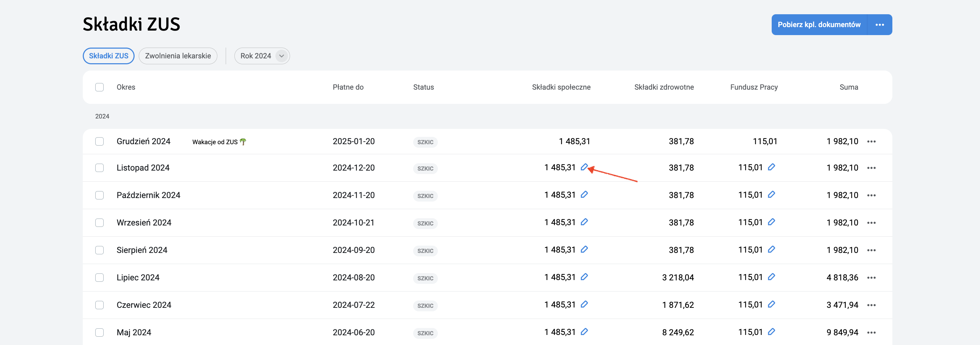Edit Fundusz Pracy for Sierpień 2024
The height and width of the screenshot is (345, 980).
pyautogui.click(x=771, y=249)
